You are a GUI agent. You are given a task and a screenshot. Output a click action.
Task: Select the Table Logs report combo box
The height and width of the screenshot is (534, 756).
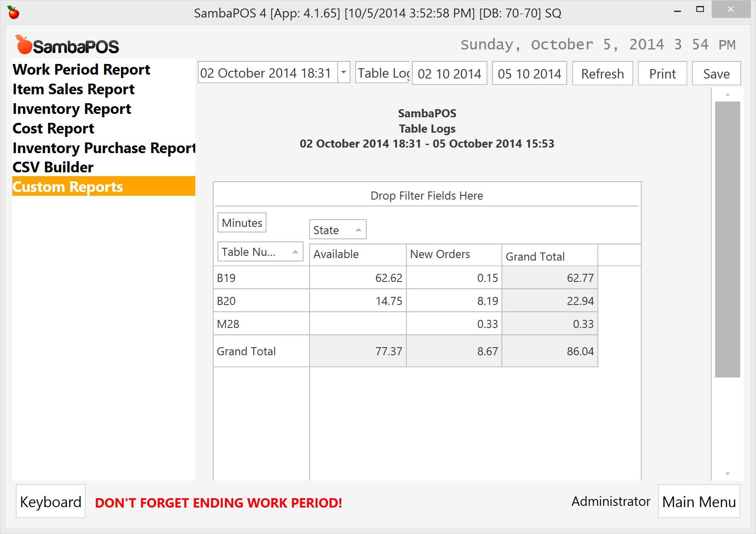[382, 73]
